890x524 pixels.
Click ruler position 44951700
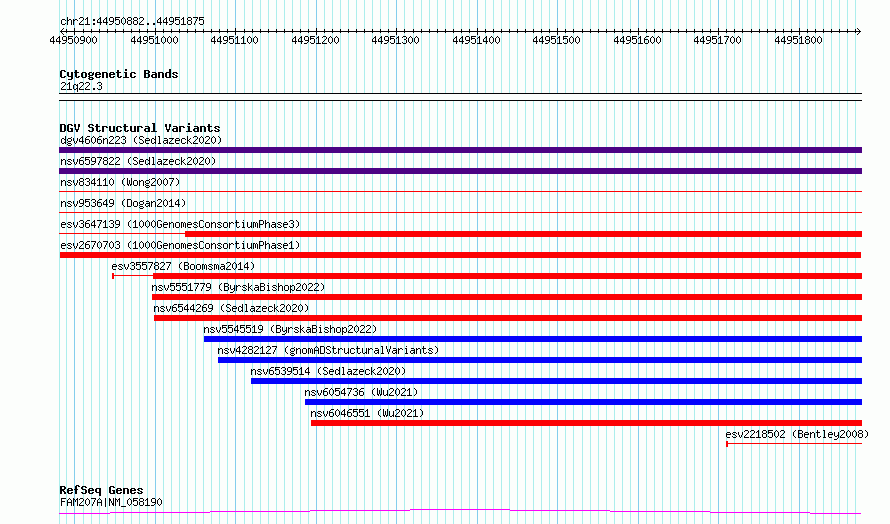point(717,40)
